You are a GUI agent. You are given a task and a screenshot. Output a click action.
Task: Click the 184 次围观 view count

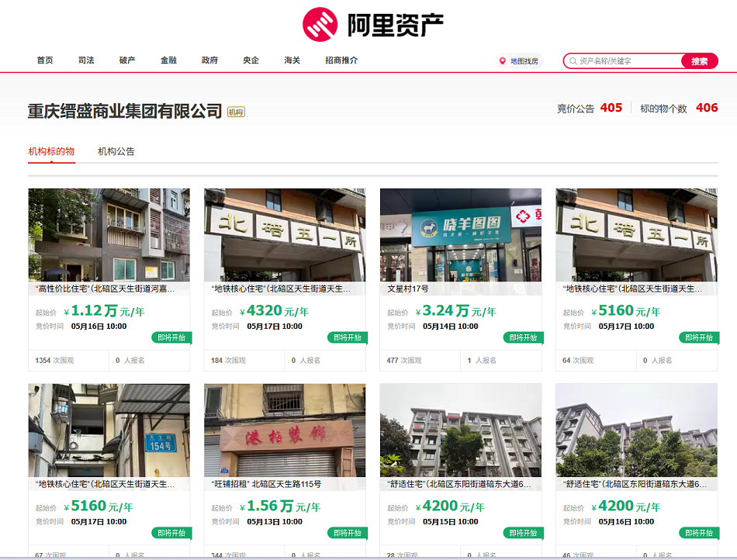(x=228, y=361)
